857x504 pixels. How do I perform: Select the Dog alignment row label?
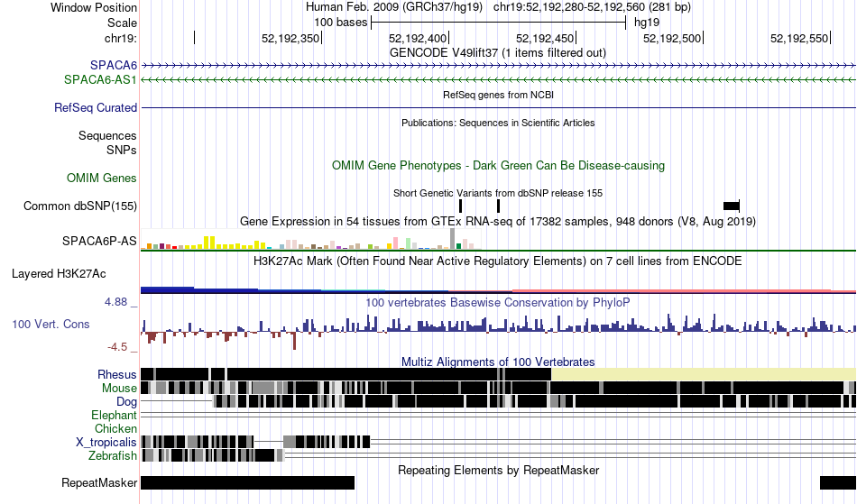[126, 402]
